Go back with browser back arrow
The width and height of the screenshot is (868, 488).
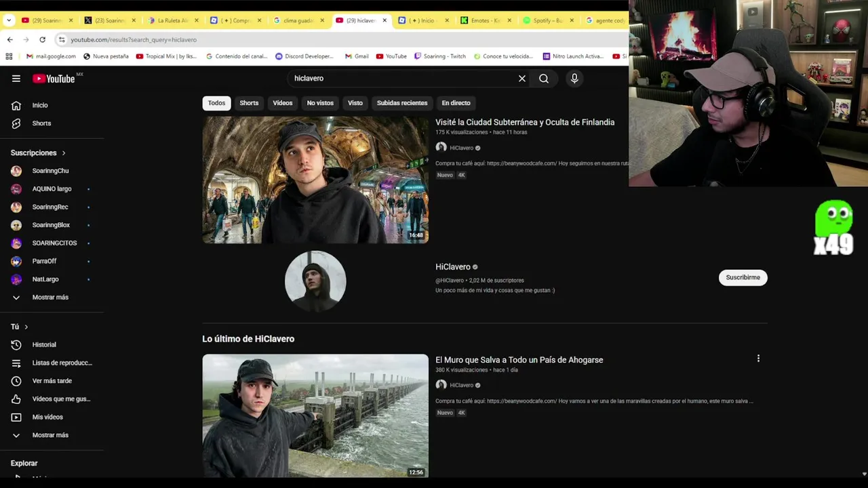coord(9,40)
